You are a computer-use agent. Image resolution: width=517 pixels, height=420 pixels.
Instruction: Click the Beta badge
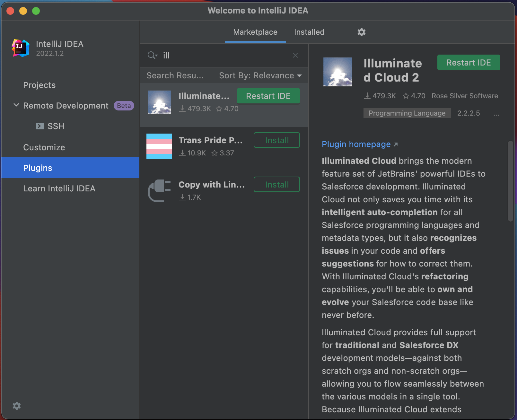(x=124, y=106)
